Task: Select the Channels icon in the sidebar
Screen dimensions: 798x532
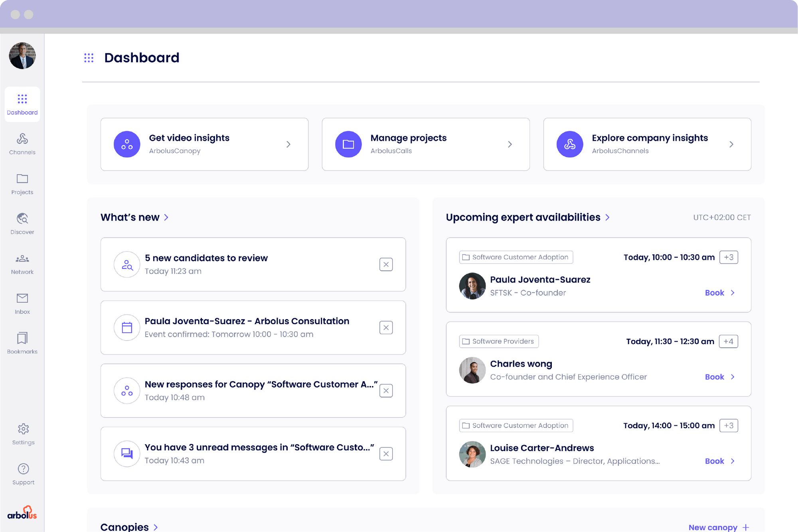Action: pyautogui.click(x=22, y=144)
